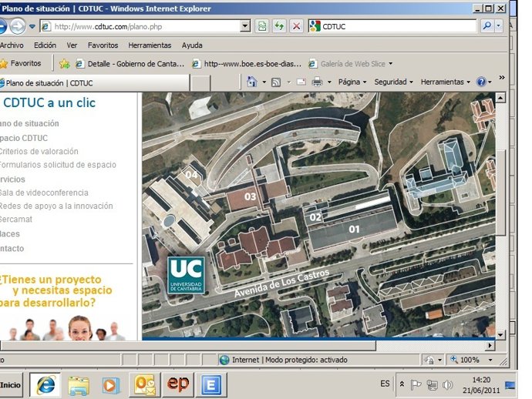Click the RSS feeds icon
This screenshot has height=399, width=532.
tap(276, 82)
